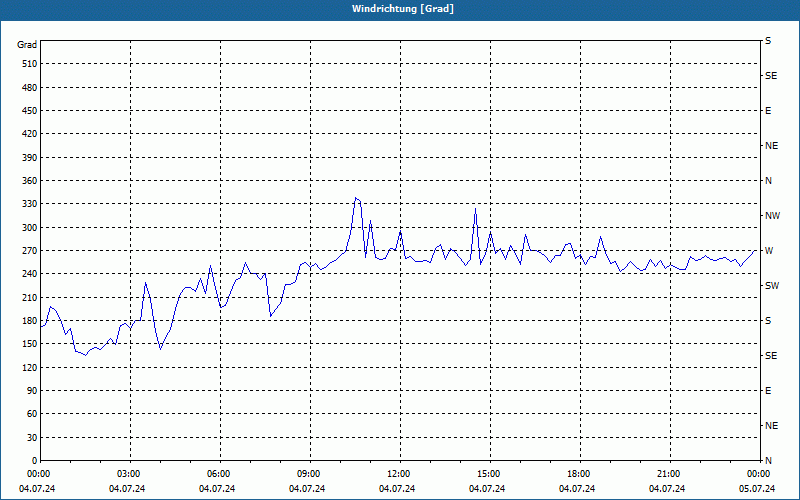This screenshot has height=500, width=800.
Task: Select the 510 value on the y-axis
Action: tap(30, 64)
